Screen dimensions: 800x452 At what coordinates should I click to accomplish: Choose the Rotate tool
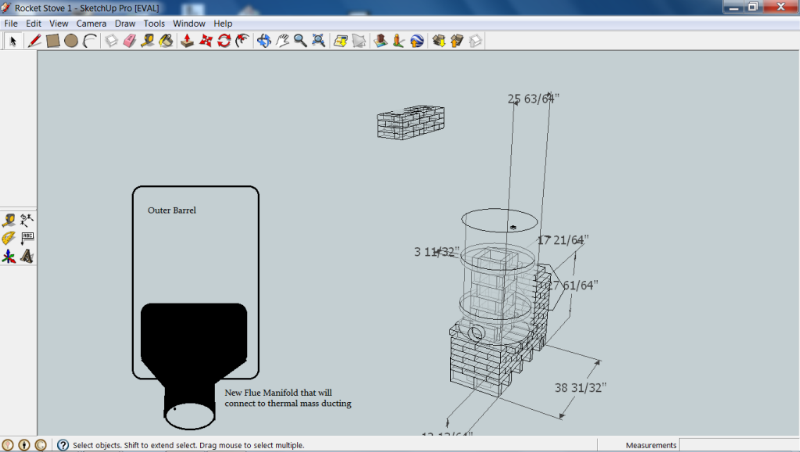coord(224,41)
